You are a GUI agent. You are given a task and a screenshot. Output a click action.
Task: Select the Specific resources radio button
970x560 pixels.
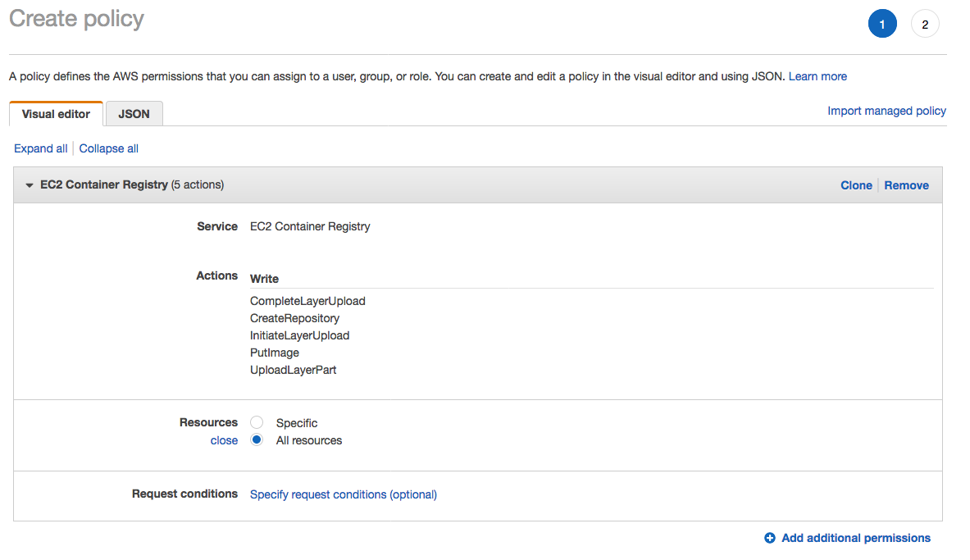[x=257, y=422]
